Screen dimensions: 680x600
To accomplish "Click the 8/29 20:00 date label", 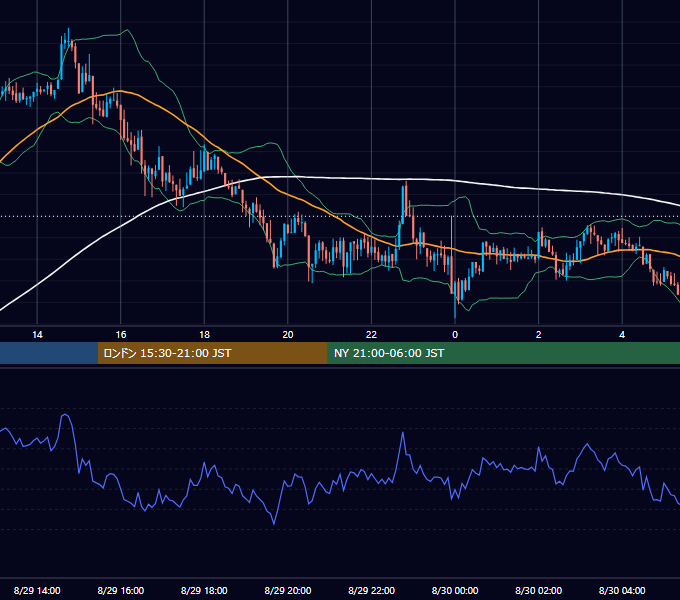I will pyautogui.click(x=288, y=590).
